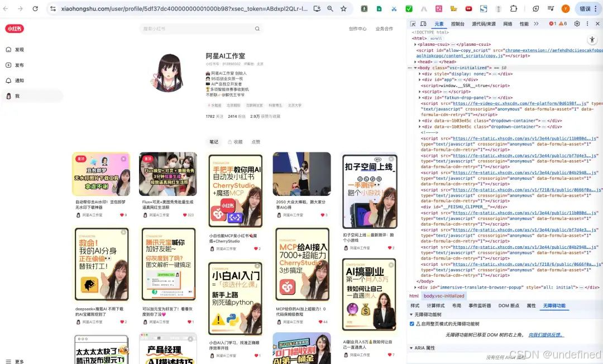Image resolution: width=603 pixels, height=364 pixels.
Task: Open the zoom magnifier icon in address bar
Action: (x=331, y=8)
